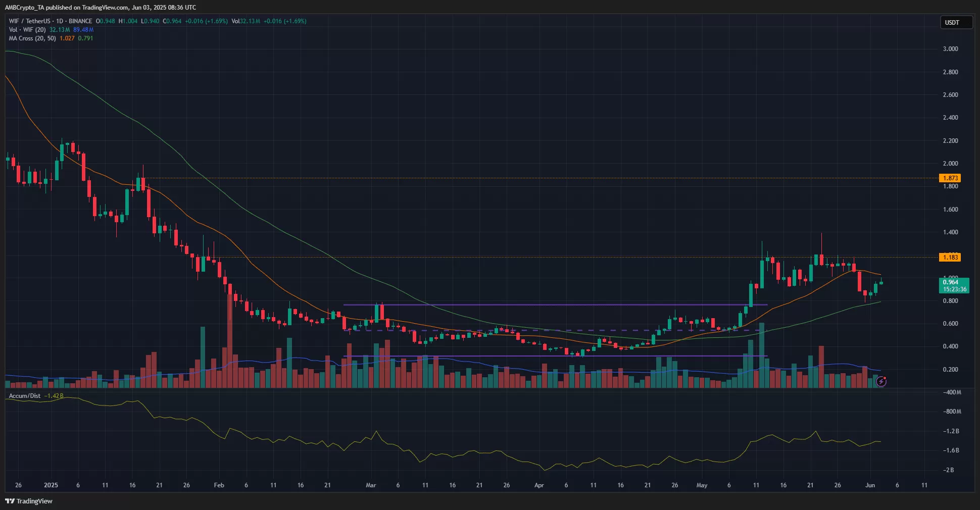Toggle the Accum/Dist indicator pane

tap(24, 396)
